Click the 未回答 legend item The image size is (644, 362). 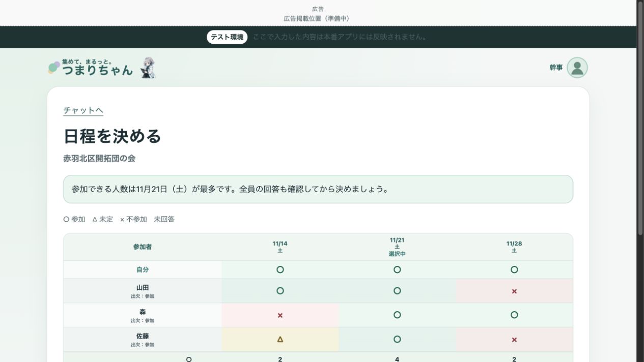(x=164, y=219)
